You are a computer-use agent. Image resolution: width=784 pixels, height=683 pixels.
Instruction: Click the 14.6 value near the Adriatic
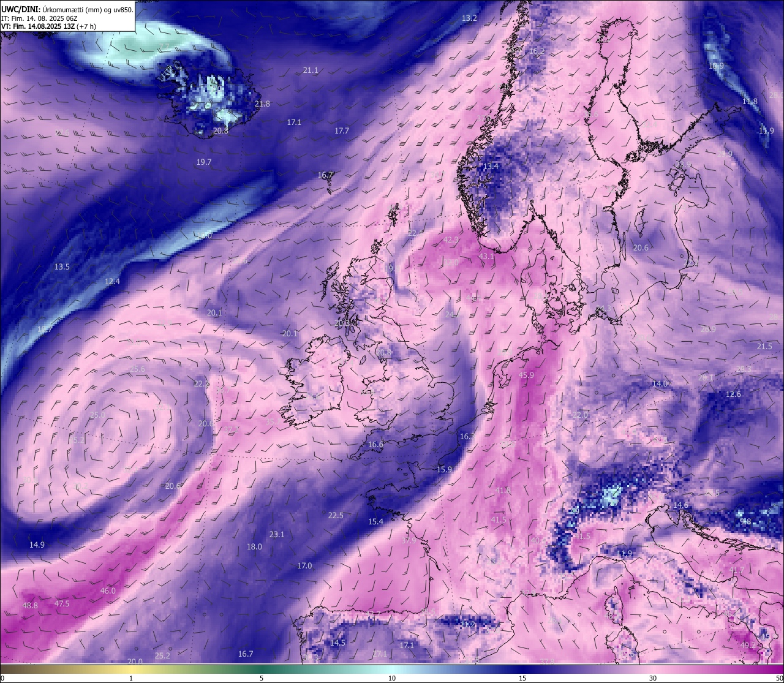pyautogui.click(x=681, y=505)
